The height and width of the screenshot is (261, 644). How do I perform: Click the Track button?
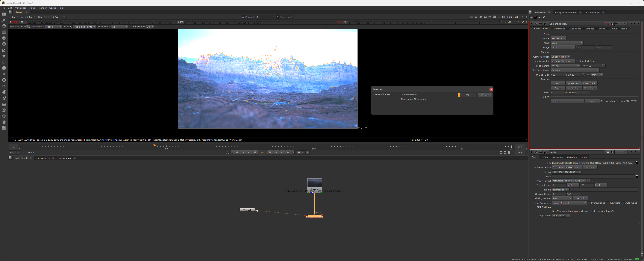click(558, 84)
